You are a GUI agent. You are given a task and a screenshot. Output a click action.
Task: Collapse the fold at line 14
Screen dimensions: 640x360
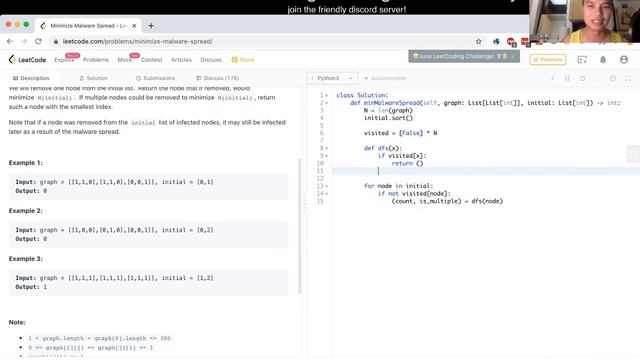click(327, 194)
